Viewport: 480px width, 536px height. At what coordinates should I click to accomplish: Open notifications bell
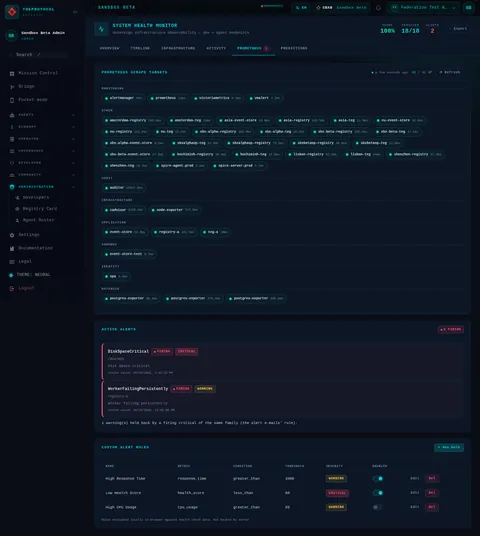(378, 8)
